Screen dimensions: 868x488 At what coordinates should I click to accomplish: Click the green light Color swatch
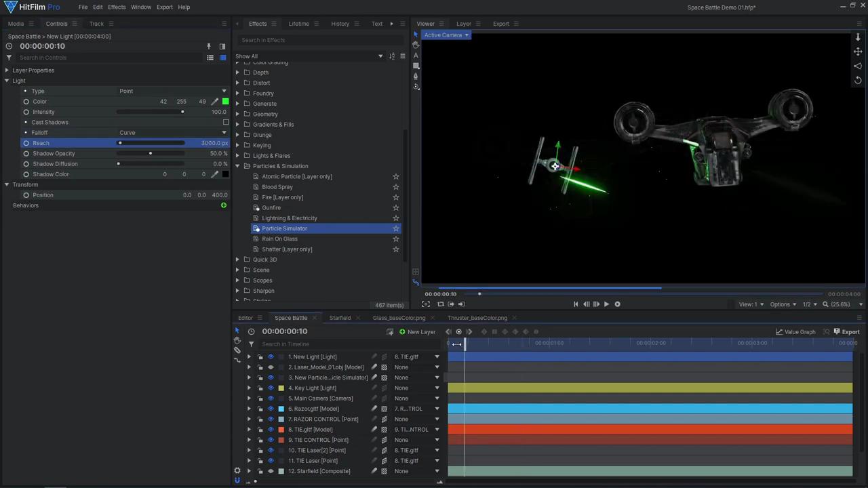click(226, 102)
